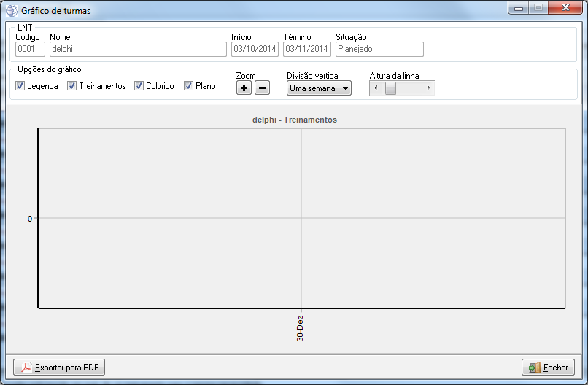Toggle the Plano checkbox

click(189, 86)
